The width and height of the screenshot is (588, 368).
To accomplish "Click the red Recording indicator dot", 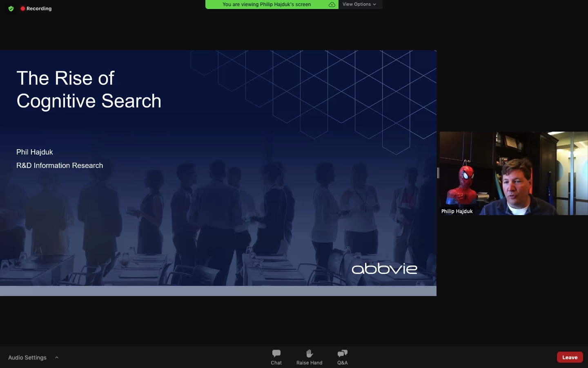I will pyautogui.click(x=23, y=9).
